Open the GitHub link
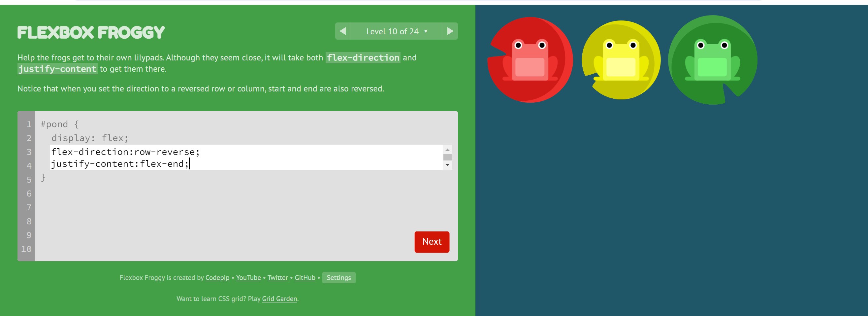Screen dimensions: 868x316 [x=305, y=277]
